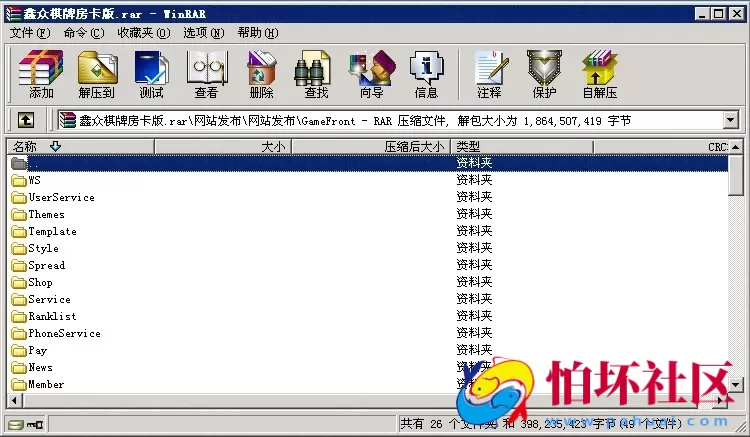Click the Style folder icon
This screenshot has width=750, height=437.
point(19,249)
